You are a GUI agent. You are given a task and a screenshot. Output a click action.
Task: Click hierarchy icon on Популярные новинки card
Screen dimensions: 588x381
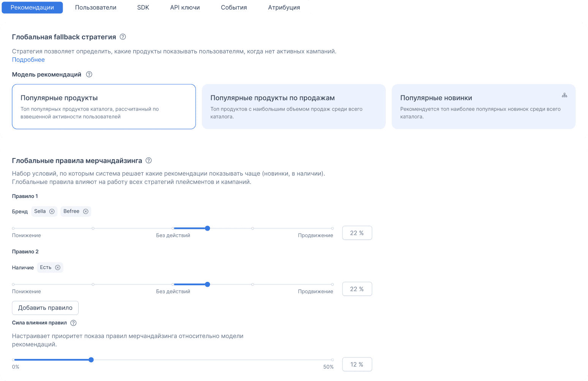[x=564, y=95]
